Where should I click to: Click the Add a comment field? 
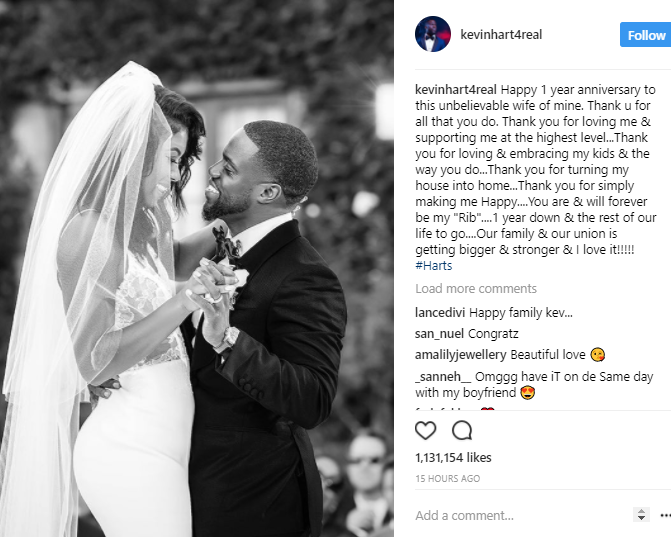[x=522, y=515]
